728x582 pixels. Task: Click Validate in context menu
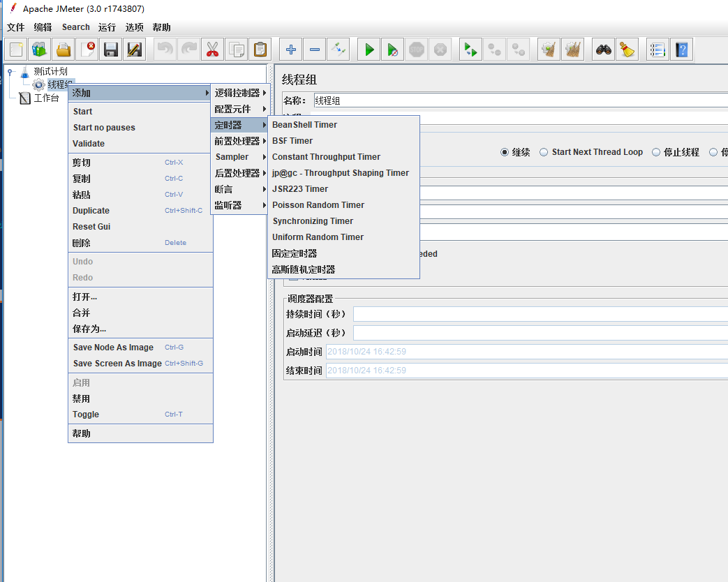(140, 144)
